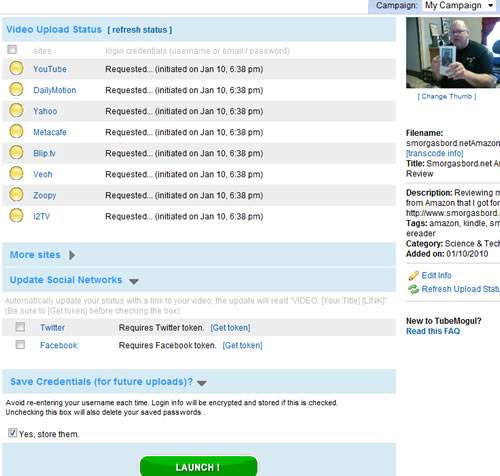Click the Update Social Networks heading
The image size is (500, 476).
(66, 280)
